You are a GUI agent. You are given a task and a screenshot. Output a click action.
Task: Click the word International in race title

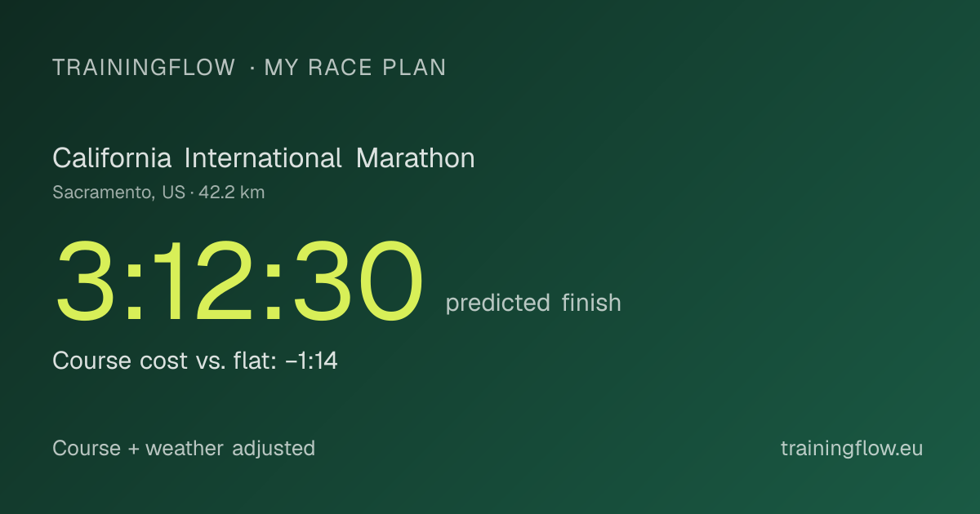[263, 158]
